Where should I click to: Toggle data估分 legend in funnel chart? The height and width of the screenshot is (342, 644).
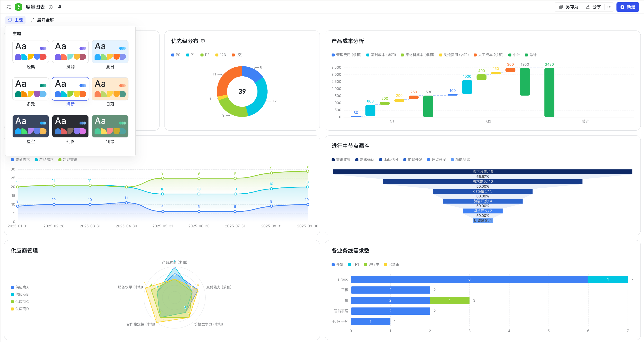pos(389,160)
